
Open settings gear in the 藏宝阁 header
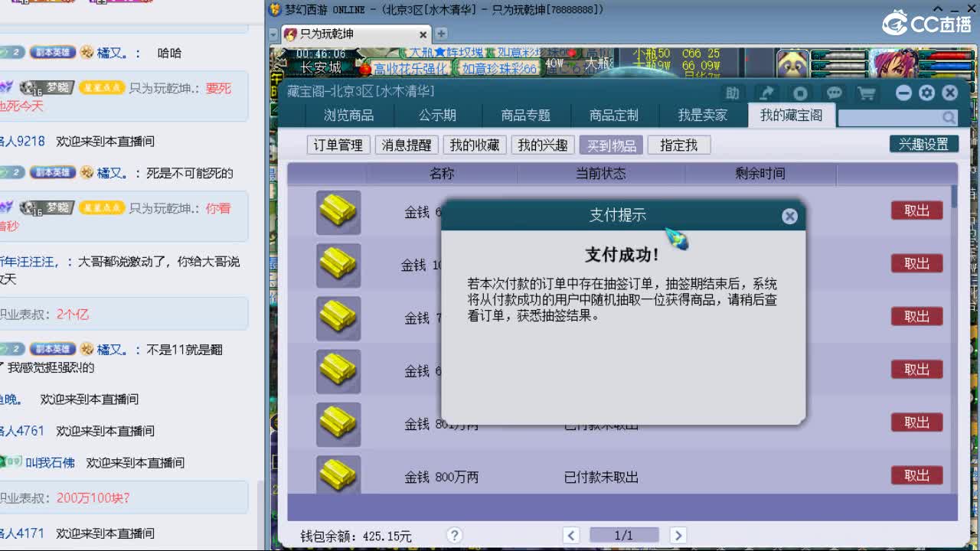(x=927, y=93)
